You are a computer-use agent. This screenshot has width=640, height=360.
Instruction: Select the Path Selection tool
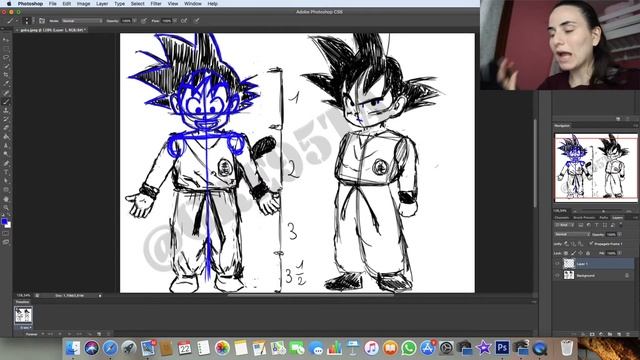(x=6, y=181)
